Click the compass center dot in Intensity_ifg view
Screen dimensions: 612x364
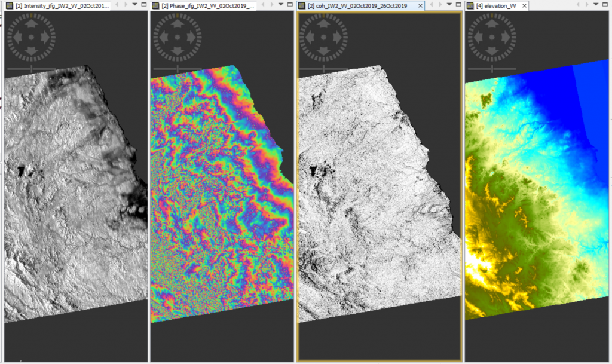pyautogui.click(x=31, y=38)
